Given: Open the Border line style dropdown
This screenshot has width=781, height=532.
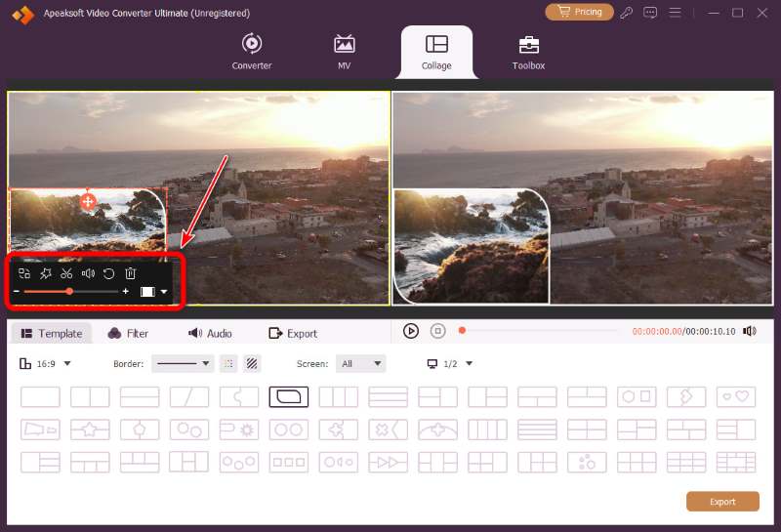Looking at the screenshot, I should pos(183,364).
